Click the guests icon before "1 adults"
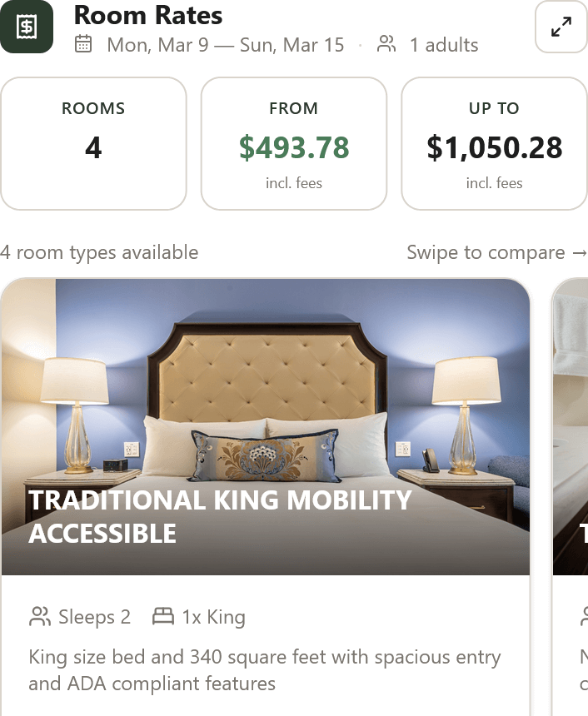588x716 pixels. click(x=386, y=44)
